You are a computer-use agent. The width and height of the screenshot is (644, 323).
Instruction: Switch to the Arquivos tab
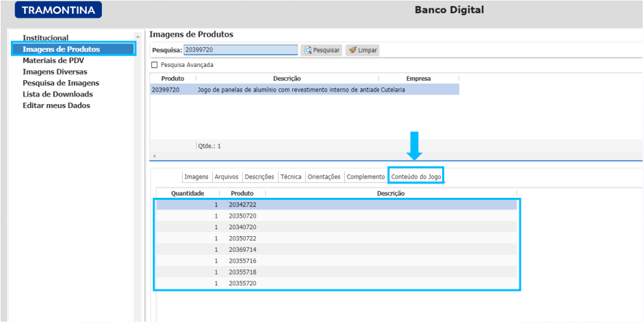coord(227,177)
